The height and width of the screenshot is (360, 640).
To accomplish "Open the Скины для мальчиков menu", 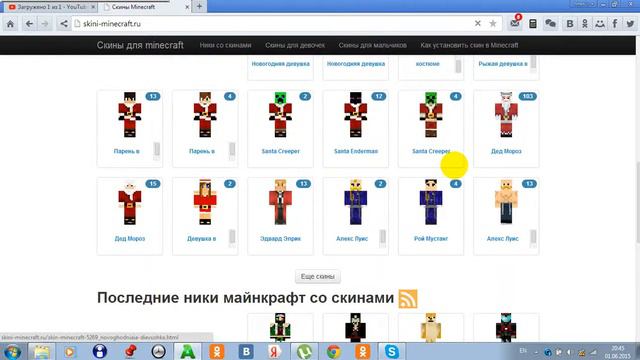I will 373,45.
